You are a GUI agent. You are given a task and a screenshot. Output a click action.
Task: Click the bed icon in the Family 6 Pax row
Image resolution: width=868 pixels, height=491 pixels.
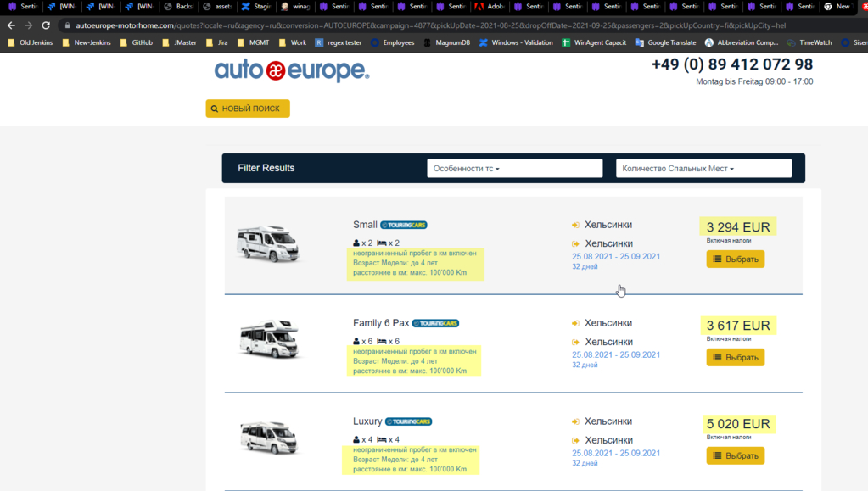click(x=382, y=342)
